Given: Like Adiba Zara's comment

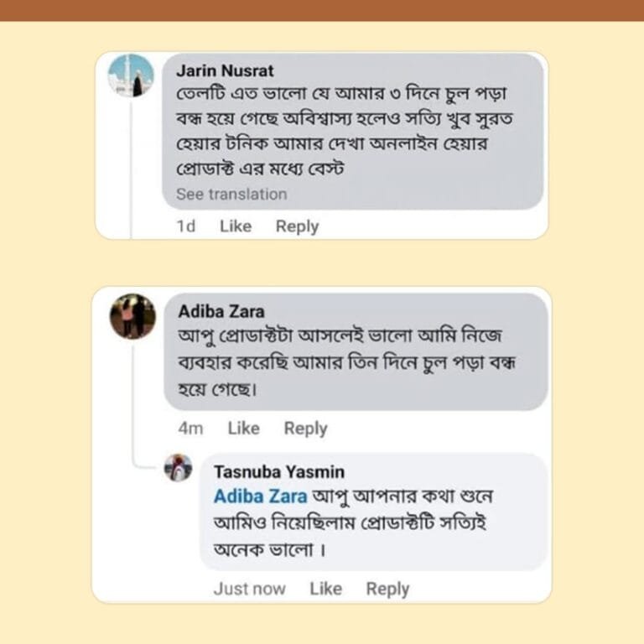Looking at the screenshot, I should coord(244,428).
